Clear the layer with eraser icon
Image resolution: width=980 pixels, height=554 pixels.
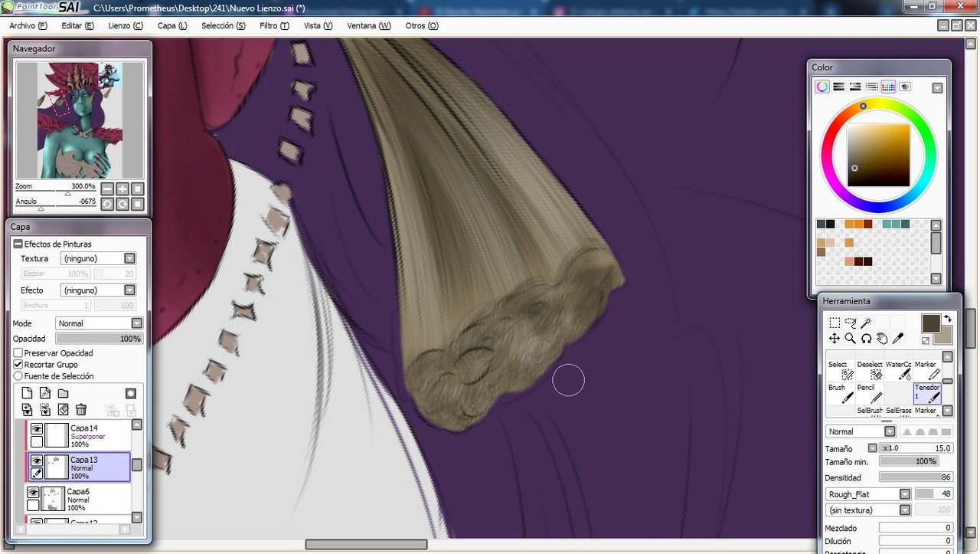tap(64, 410)
